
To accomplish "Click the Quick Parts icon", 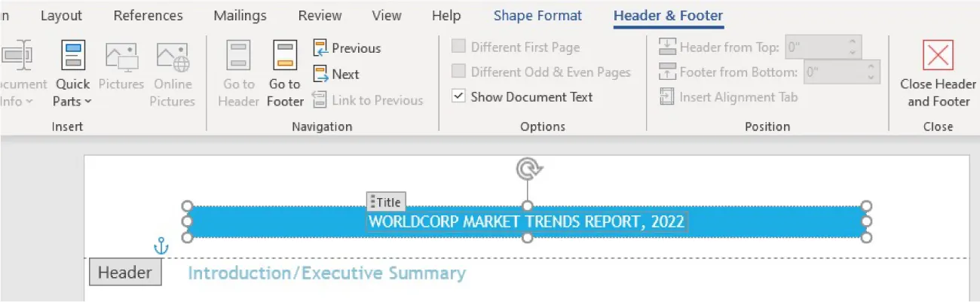I will (x=73, y=56).
